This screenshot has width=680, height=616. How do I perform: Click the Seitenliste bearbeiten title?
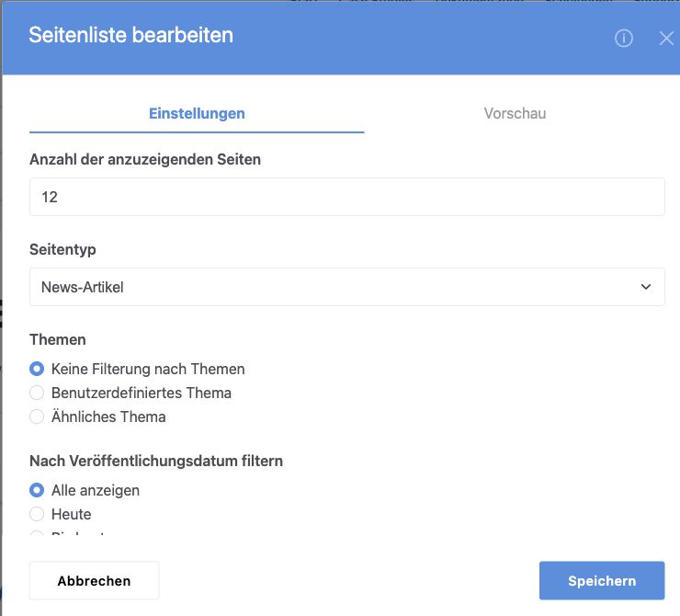click(x=131, y=35)
